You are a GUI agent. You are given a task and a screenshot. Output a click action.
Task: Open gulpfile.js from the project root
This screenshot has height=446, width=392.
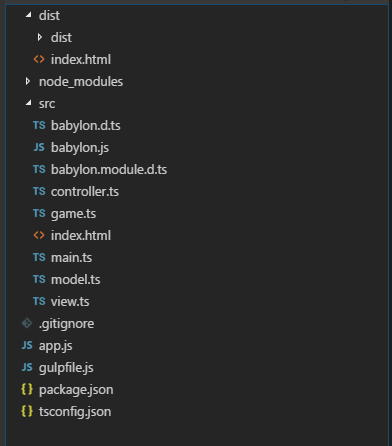[x=66, y=368]
